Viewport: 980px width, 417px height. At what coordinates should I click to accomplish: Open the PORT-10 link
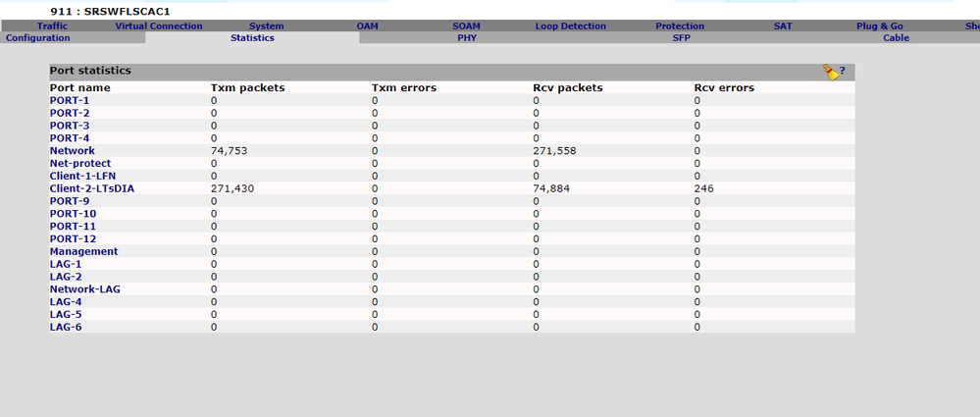tap(74, 214)
